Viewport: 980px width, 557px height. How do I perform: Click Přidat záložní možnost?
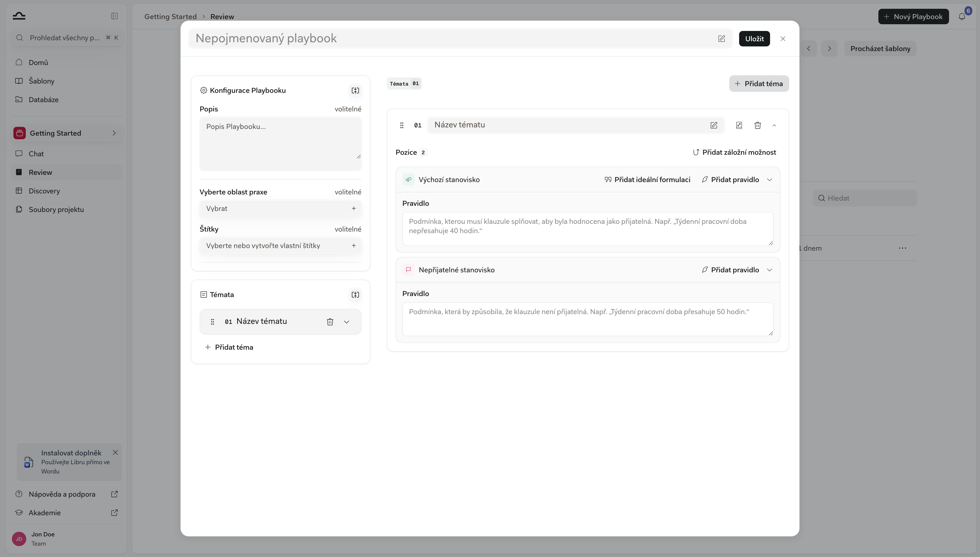734,152
